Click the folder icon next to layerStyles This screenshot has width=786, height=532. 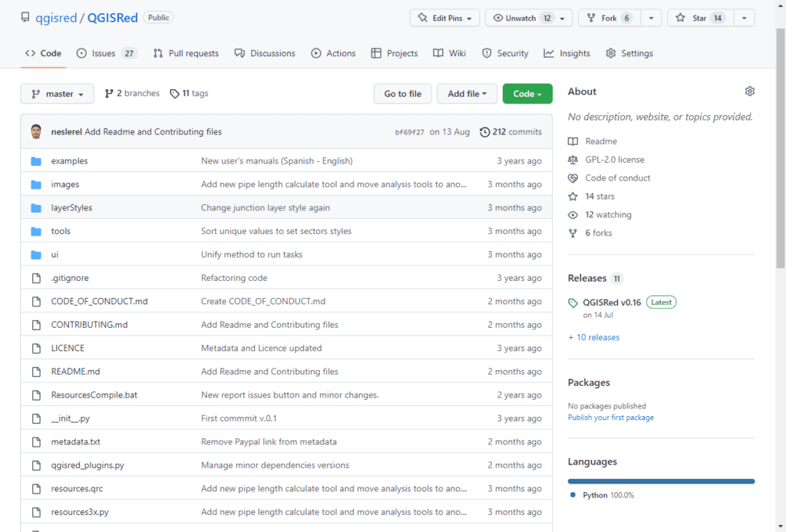(36, 208)
